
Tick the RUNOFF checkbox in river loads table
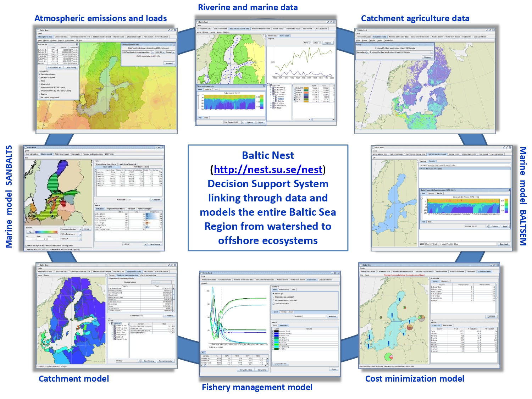pos(295,88)
